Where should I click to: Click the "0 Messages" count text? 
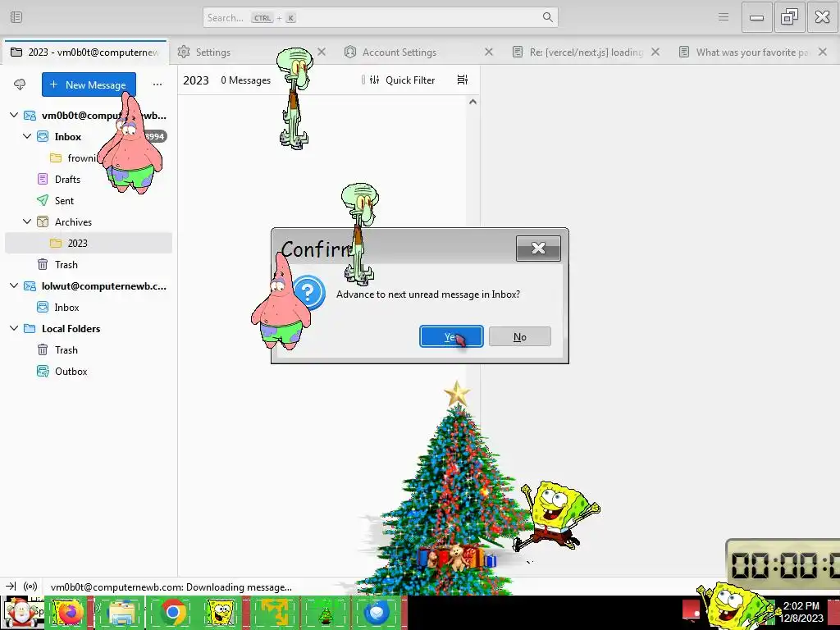[x=246, y=80]
